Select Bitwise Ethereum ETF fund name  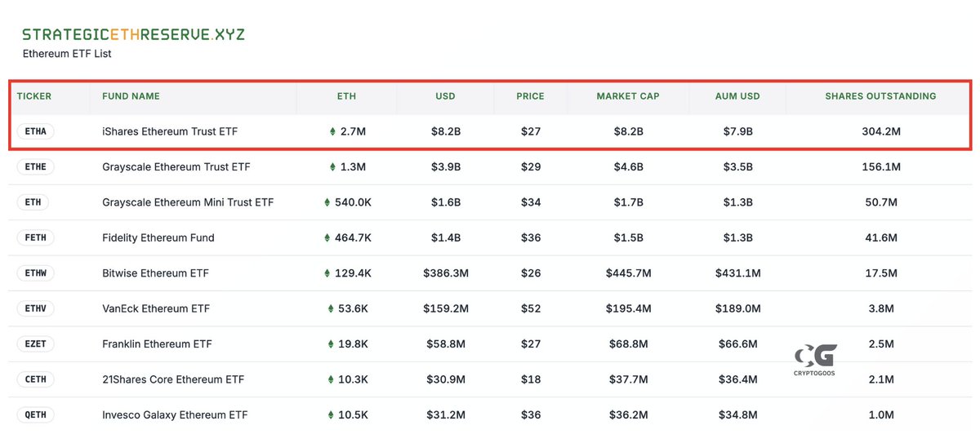coord(156,272)
